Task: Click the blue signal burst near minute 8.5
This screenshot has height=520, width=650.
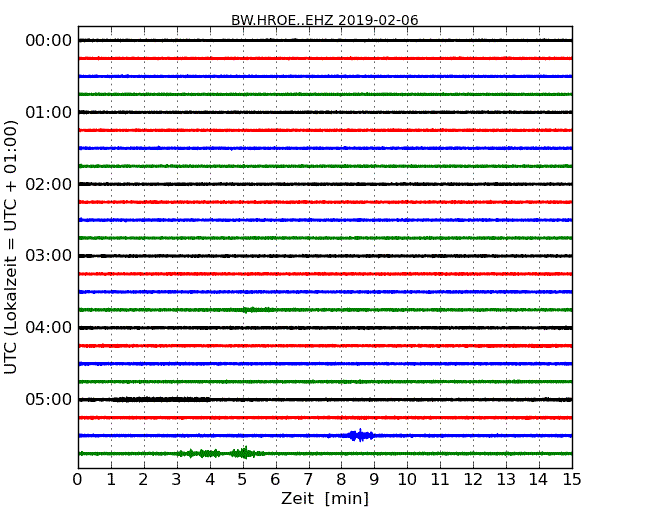Action: pyautogui.click(x=360, y=435)
